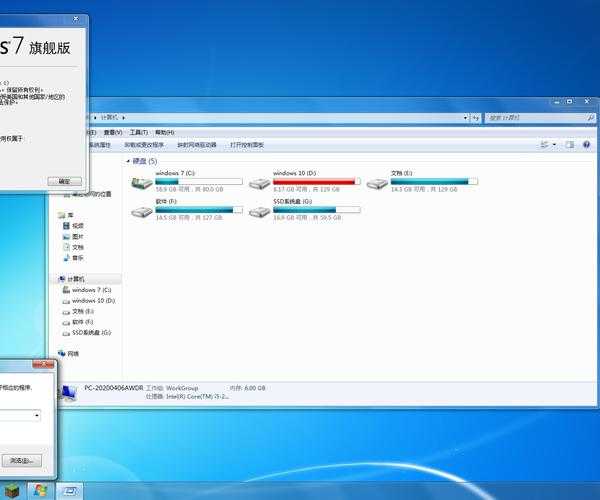Expand the arrow after 计算机 breadcrumb
Image resolution: width=600 pixels, height=500 pixels.
[x=124, y=117]
